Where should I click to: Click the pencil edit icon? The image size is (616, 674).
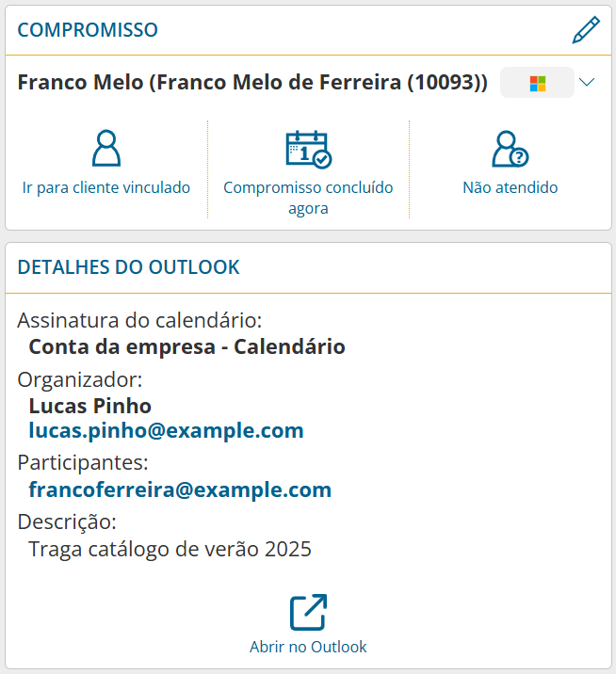click(x=585, y=31)
